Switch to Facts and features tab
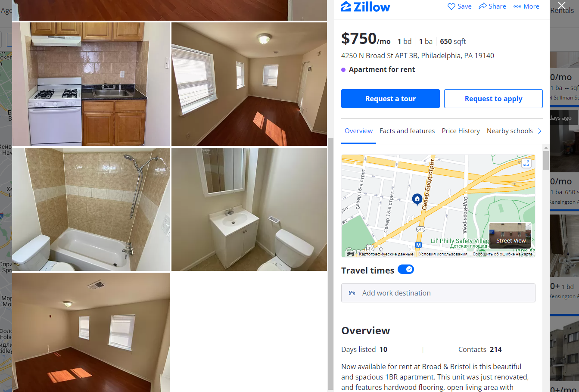 pos(407,131)
